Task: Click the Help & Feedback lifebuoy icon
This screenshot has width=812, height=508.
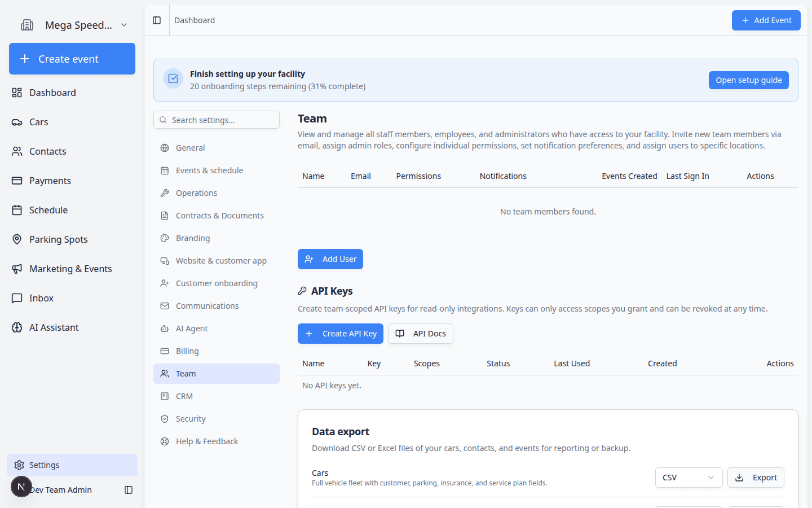Action: 165,441
